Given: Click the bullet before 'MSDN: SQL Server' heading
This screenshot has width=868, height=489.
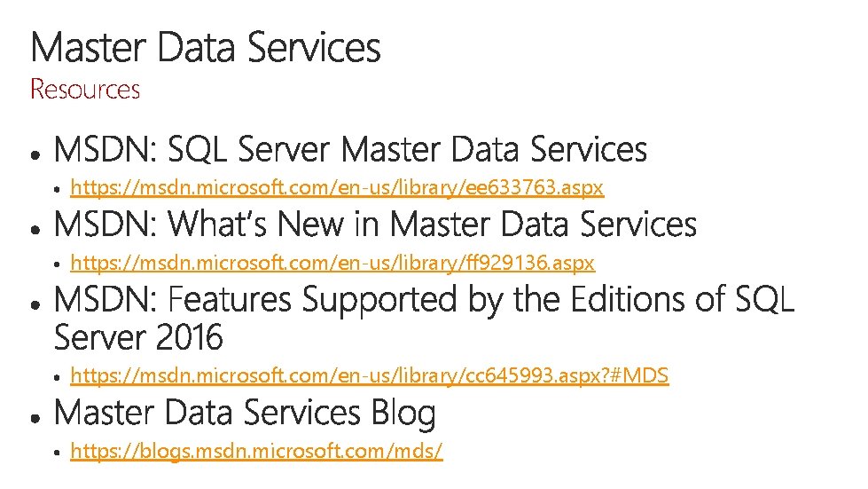Looking at the screenshot, I should tap(34, 154).
